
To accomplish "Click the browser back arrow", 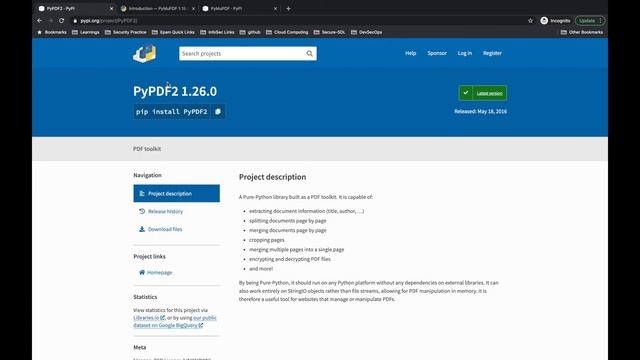I will click(40, 20).
